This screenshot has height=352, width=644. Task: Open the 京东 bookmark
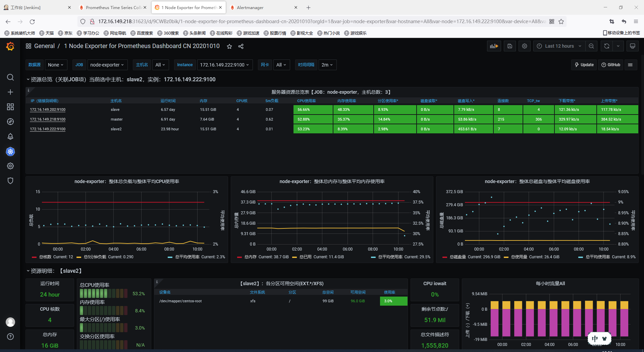point(65,33)
